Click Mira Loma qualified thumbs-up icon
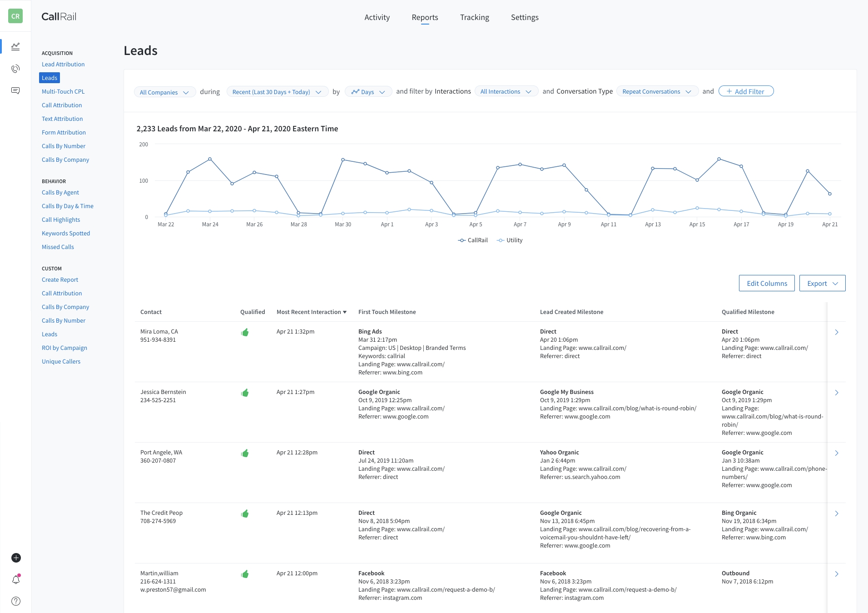Viewport: 868px width, 613px height. 245,332
